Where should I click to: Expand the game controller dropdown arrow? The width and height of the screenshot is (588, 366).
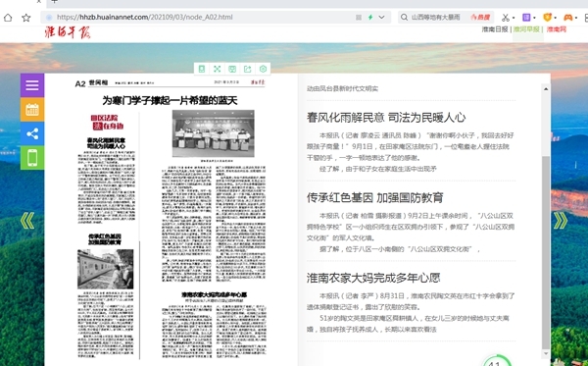coord(576,18)
